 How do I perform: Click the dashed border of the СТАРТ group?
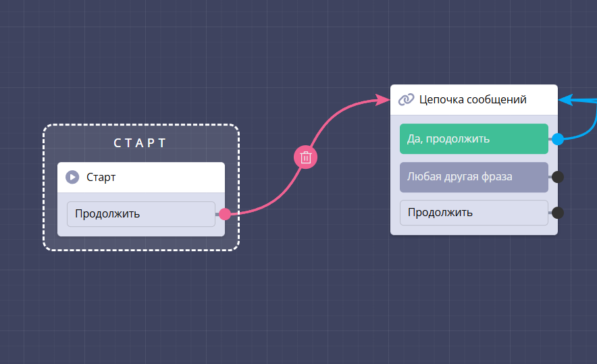pos(44,189)
